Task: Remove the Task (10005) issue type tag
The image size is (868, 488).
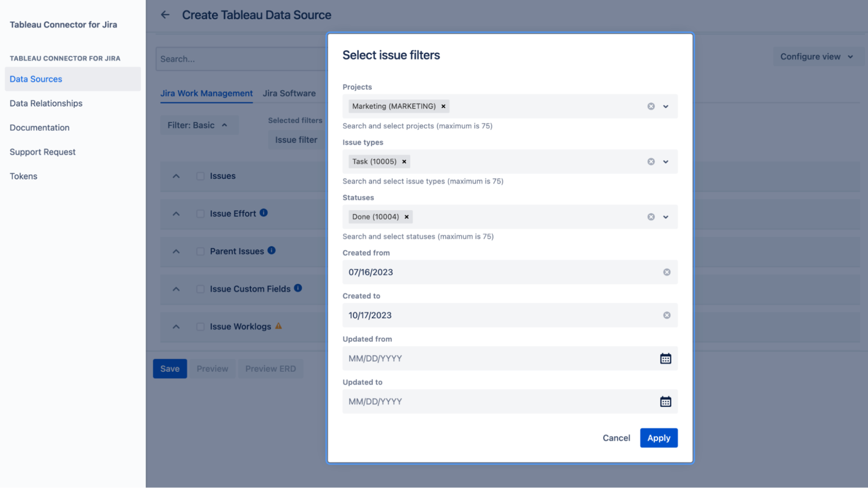Action: click(404, 161)
